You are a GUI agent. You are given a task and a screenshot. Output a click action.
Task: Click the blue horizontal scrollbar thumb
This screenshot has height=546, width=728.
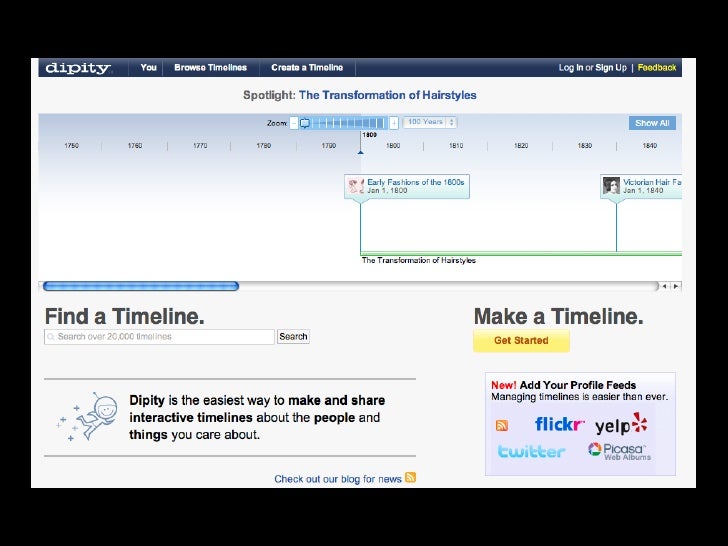coord(141,286)
